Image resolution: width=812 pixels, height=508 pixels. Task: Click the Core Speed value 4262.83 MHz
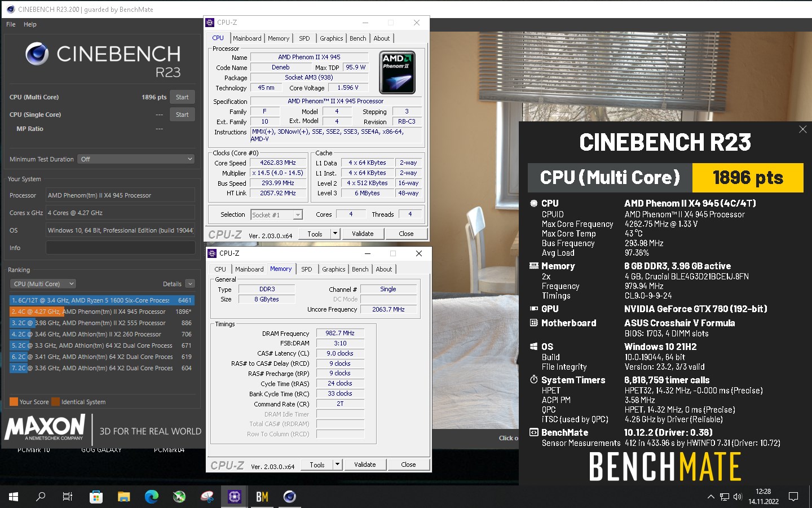click(x=278, y=163)
